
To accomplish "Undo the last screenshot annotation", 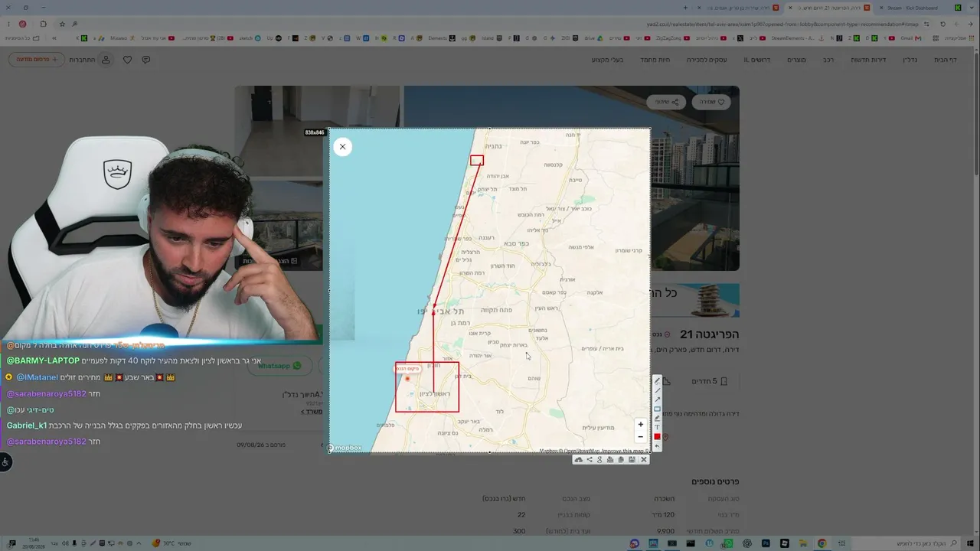I will coord(657,446).
